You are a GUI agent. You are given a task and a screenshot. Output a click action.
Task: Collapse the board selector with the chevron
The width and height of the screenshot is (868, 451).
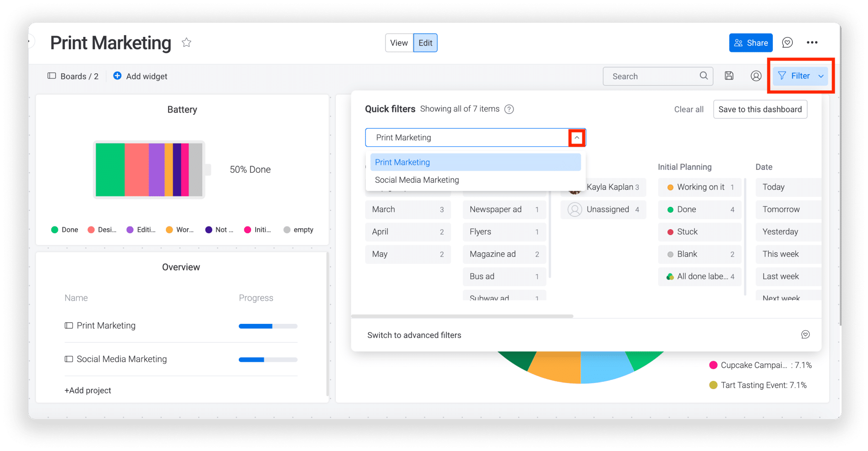pyautogui.click(x=577, y=138)
